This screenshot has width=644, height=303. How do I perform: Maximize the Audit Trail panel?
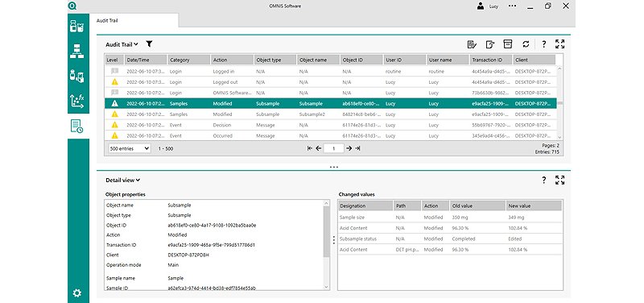[559, 44]
